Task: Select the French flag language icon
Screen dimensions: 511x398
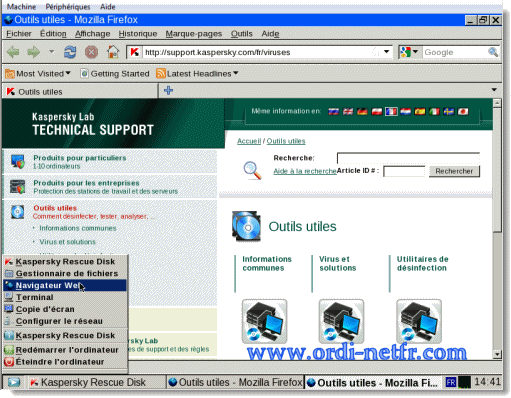Action: [391, 111]
